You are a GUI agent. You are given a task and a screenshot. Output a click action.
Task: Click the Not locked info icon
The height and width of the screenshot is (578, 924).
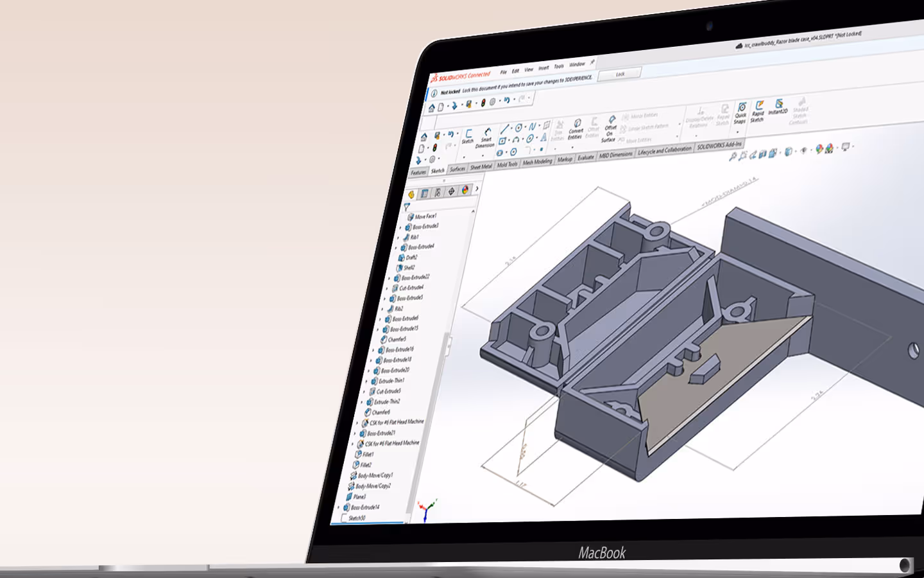(x=434, y=93)
